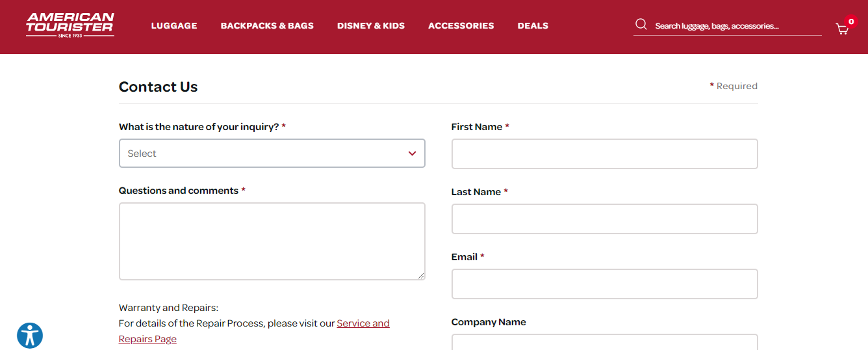Viewport: 868px width, 350px height.
Task: Open the Backpacks & Bags menu
Action: (x=267, y=26)
